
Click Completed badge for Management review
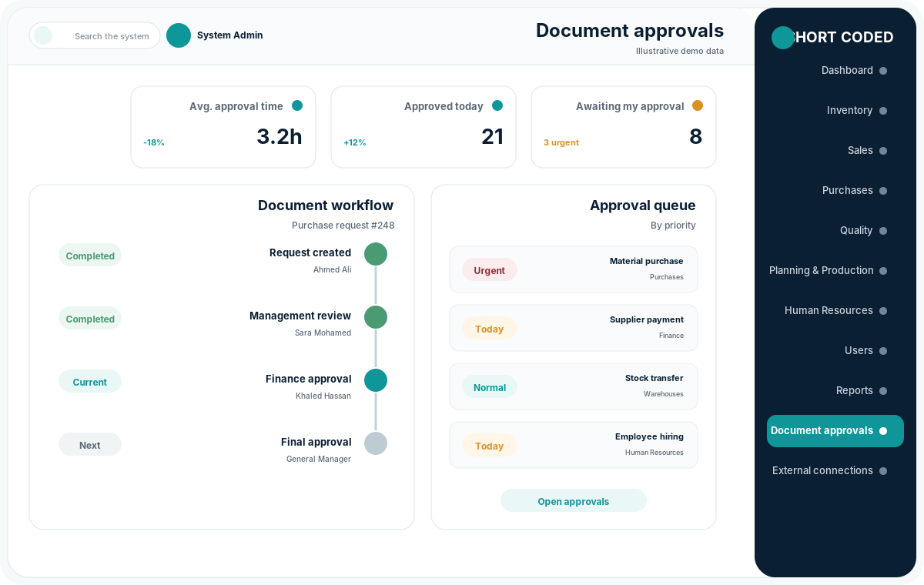point(90,319)
